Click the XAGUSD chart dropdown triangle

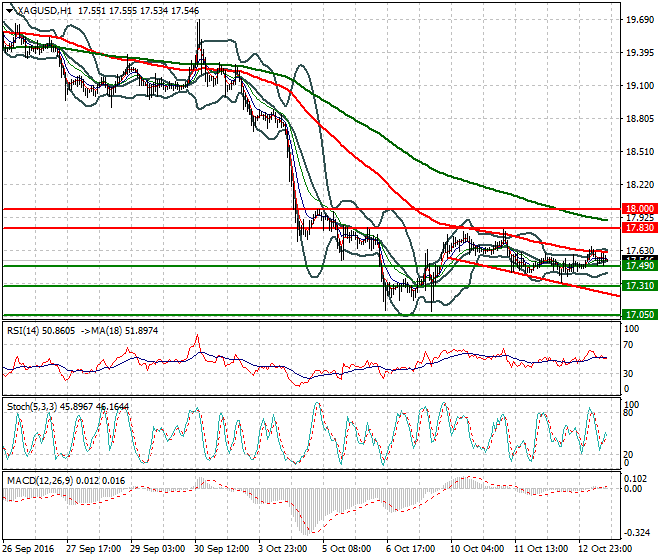pyautogui.click(x=10, y=11)
